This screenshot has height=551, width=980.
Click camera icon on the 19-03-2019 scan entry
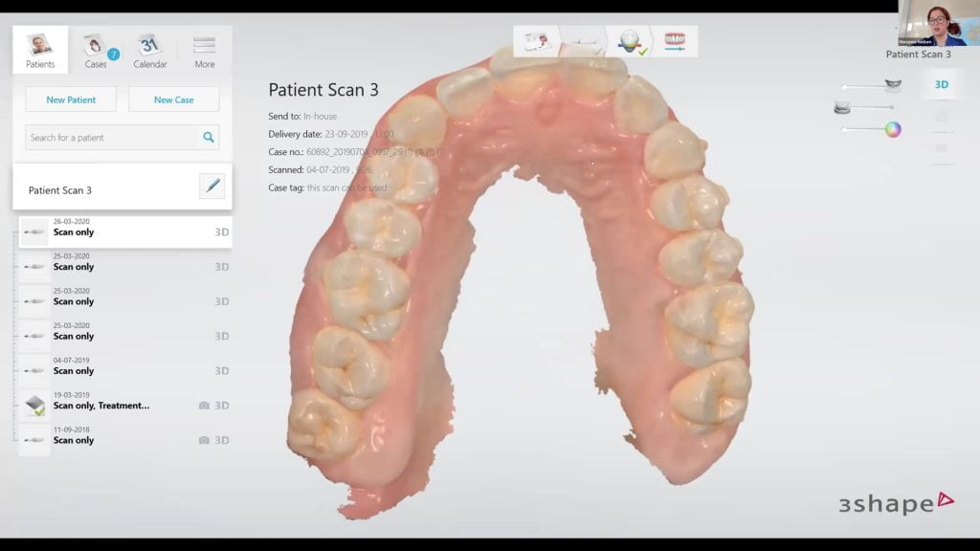coord(203,406)
